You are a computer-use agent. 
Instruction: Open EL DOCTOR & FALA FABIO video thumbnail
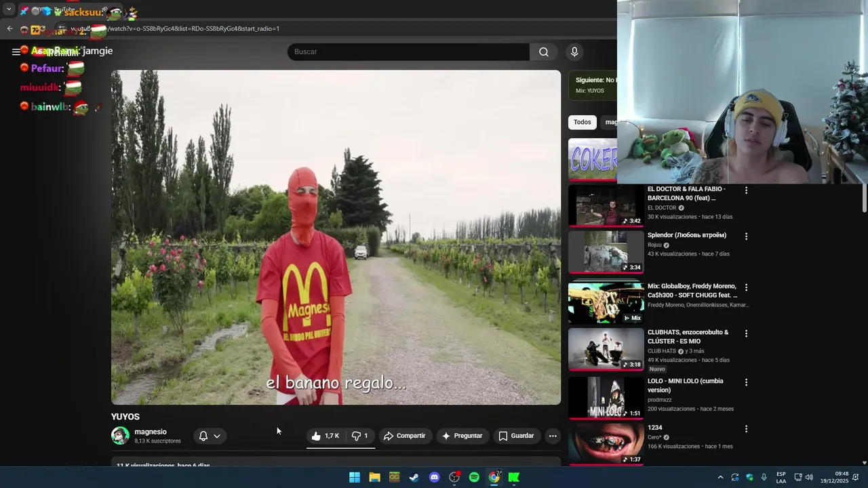(606, 205)
